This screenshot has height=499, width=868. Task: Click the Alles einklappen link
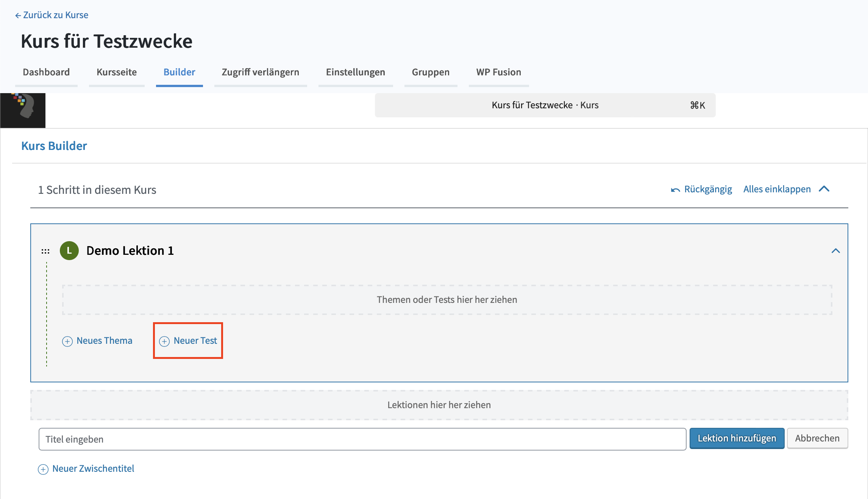tap(777, 189)
